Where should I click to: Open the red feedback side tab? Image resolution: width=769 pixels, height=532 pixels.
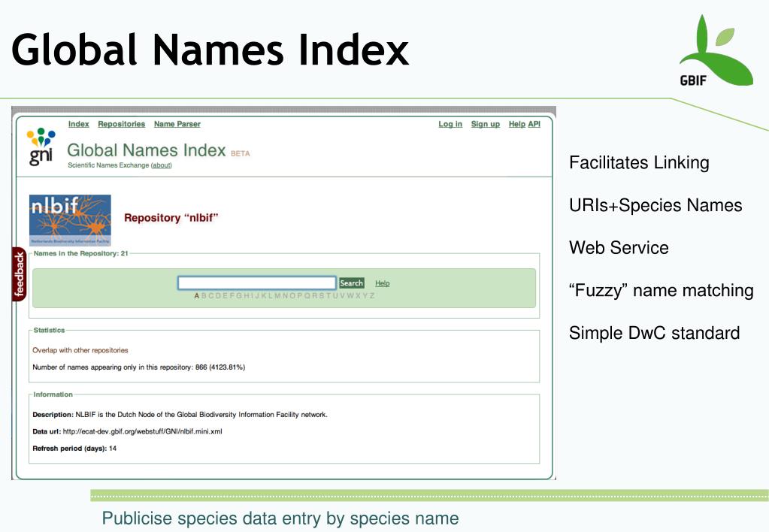[x=19, y=274]
